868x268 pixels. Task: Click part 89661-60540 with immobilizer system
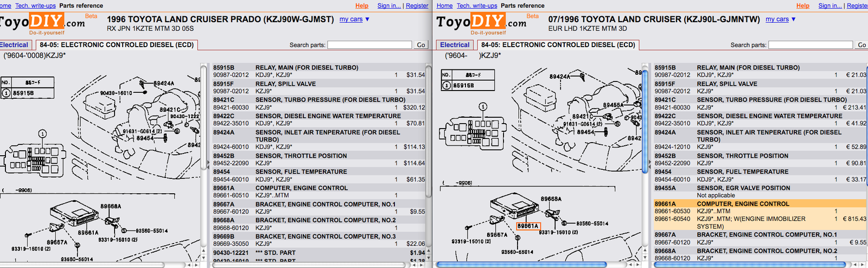coord(673,219)
